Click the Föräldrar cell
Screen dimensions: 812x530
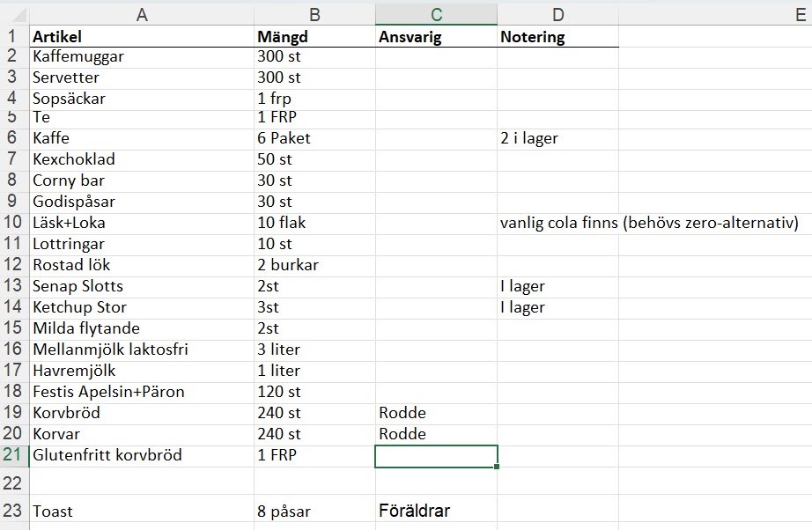(436, 511)
